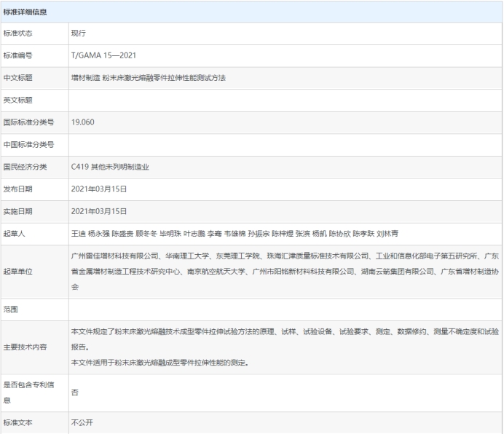The height and width of the screenshot is (434, 504).
Task: Click 华南理工大学 in the drafting units
Action: [x=189, y=257]
